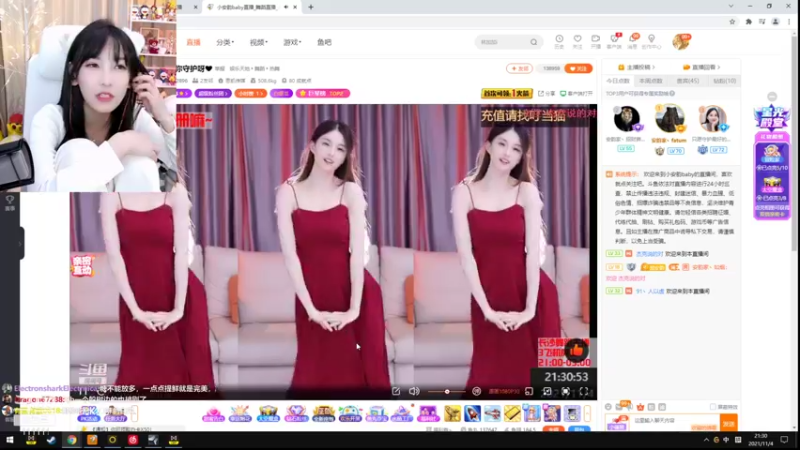The width and height of the screenshot is (800, 450).
Task: Open the viewing history clock icon
Action: point(559,39)
